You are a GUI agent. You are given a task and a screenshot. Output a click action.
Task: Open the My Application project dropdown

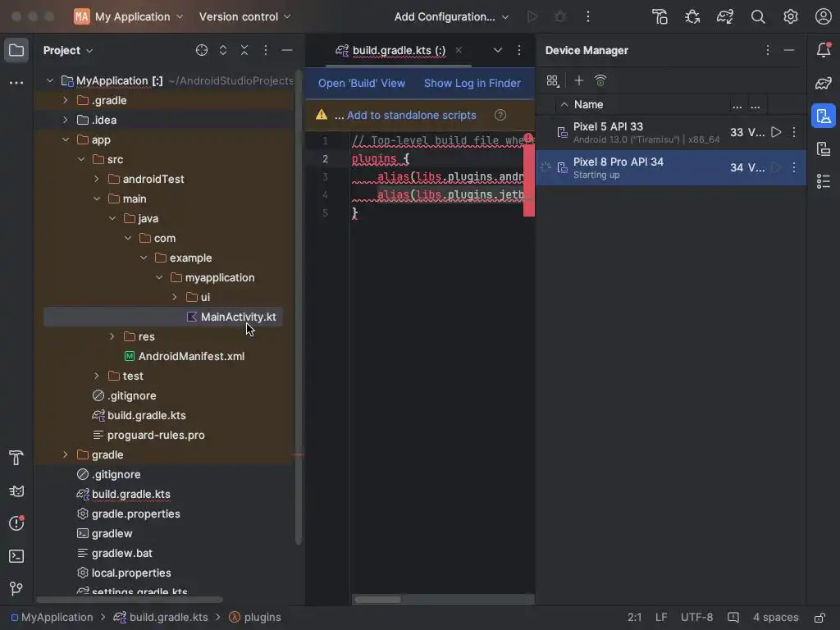tap(129, 16)
